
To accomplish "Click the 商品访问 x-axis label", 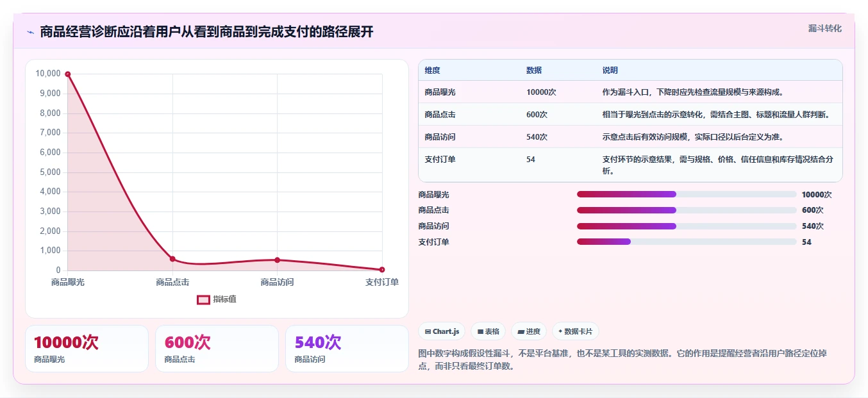I will pos(277,282).
